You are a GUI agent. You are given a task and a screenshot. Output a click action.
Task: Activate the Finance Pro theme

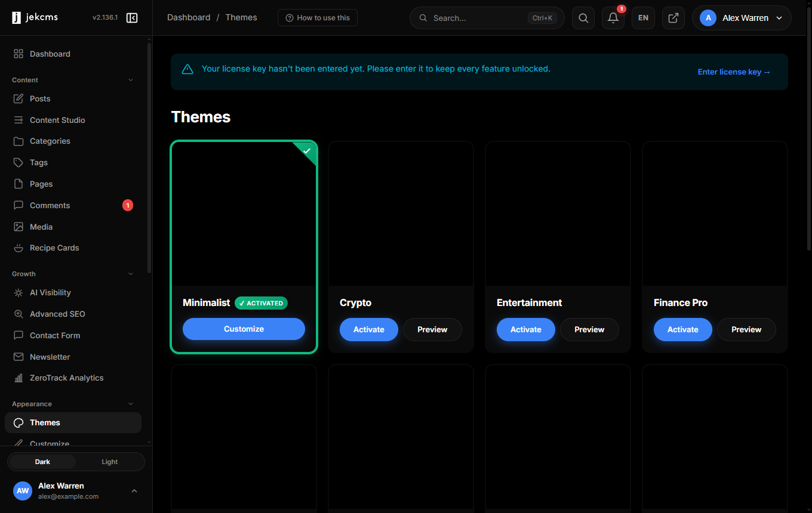[x=683, y=329]
